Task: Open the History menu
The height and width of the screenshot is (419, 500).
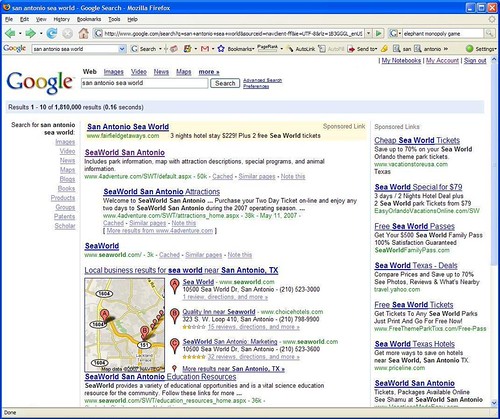Action: (x=62, y=19)
